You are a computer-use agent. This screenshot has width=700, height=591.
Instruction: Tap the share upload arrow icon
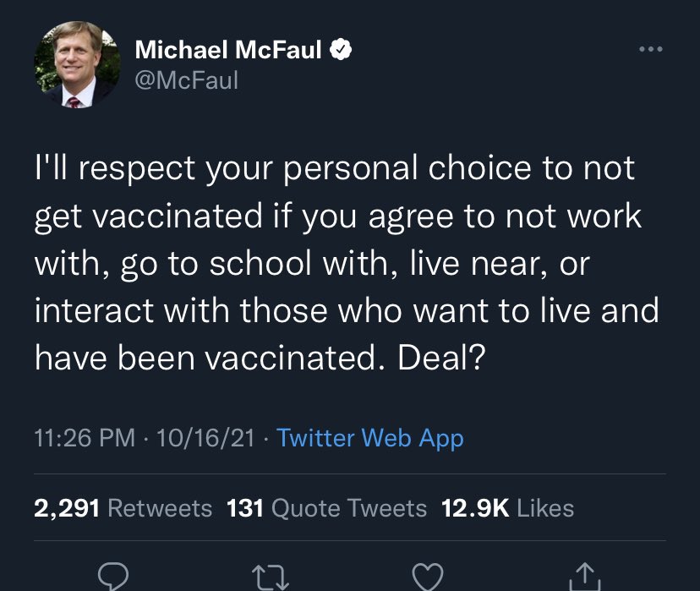pyautogui.click(x=586, y=577)
